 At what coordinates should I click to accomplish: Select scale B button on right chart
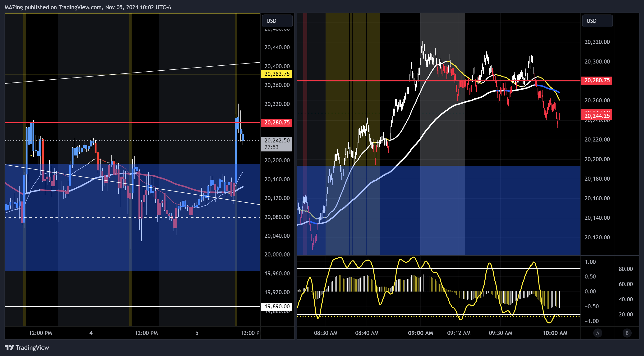pos(627,333)
